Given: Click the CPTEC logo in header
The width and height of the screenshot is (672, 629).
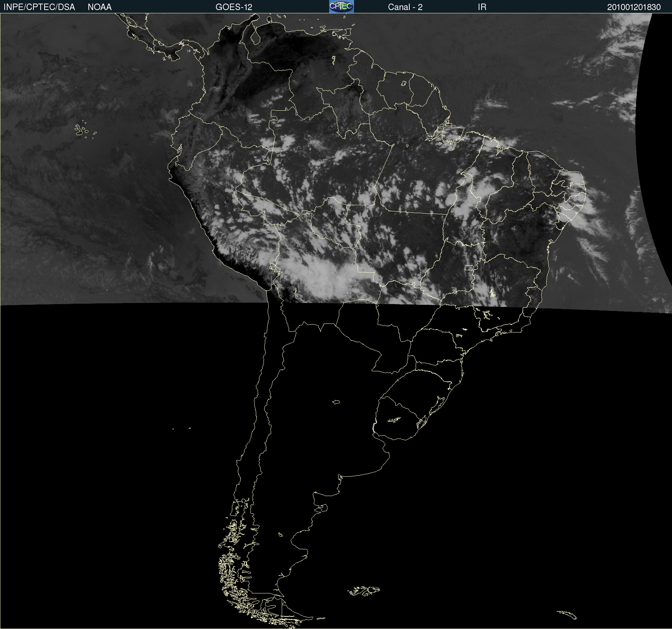Looking at the screenshot, I should coord(341,6).
